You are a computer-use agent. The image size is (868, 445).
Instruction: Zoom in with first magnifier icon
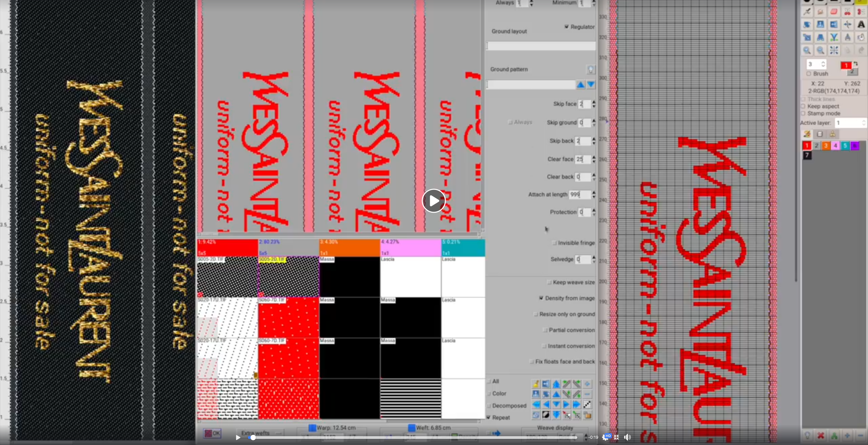click(x=807, y=51)
